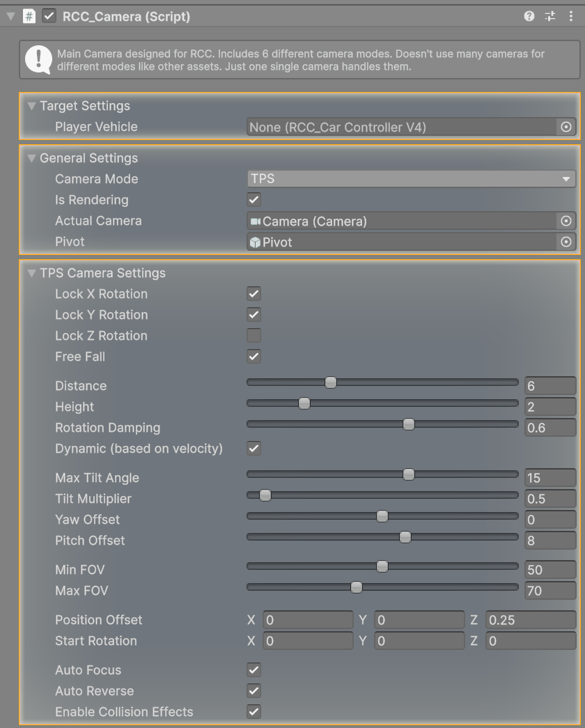Click the Yaw Offset value field

coord(550,520)
